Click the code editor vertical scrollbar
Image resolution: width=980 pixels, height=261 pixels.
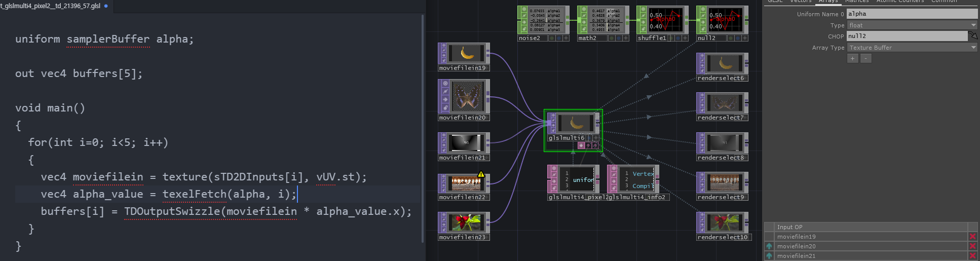(x=423, y=128)
